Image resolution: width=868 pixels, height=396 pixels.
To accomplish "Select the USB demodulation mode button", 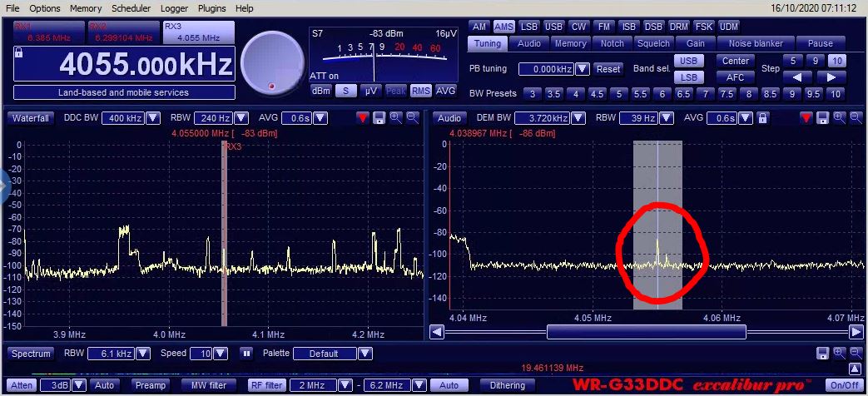I will pos(553,27).
